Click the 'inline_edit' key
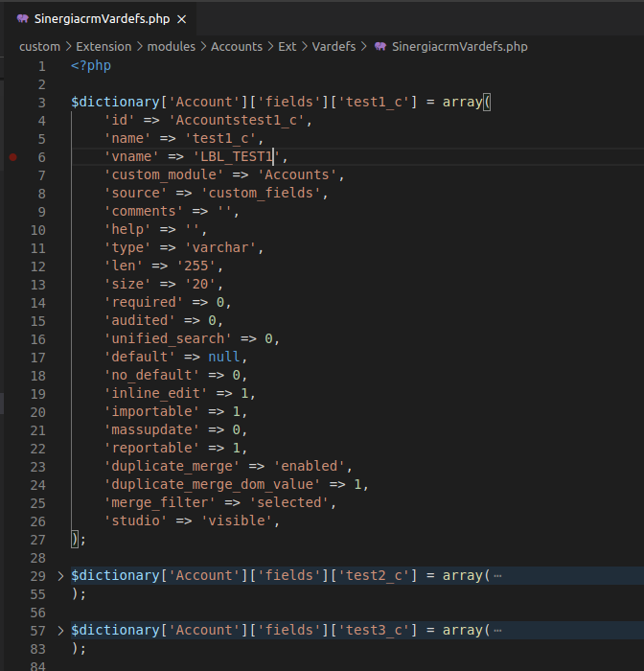The image size is (644, 671). (x=156, y=393)
